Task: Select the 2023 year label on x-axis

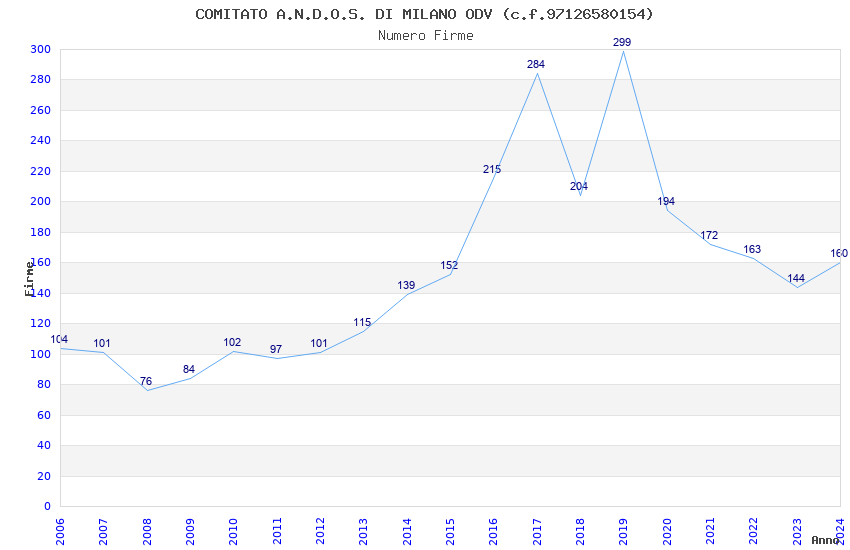Action: [797, 532]
